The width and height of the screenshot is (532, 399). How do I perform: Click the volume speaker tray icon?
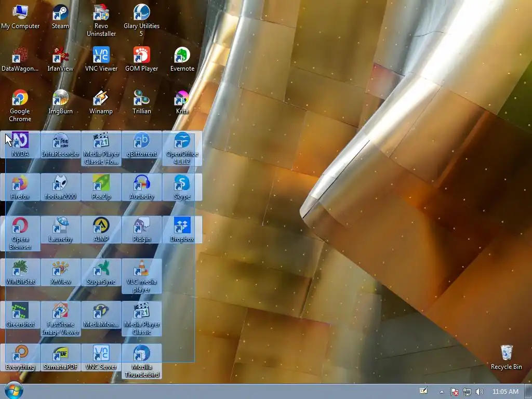tap(479, 392)
